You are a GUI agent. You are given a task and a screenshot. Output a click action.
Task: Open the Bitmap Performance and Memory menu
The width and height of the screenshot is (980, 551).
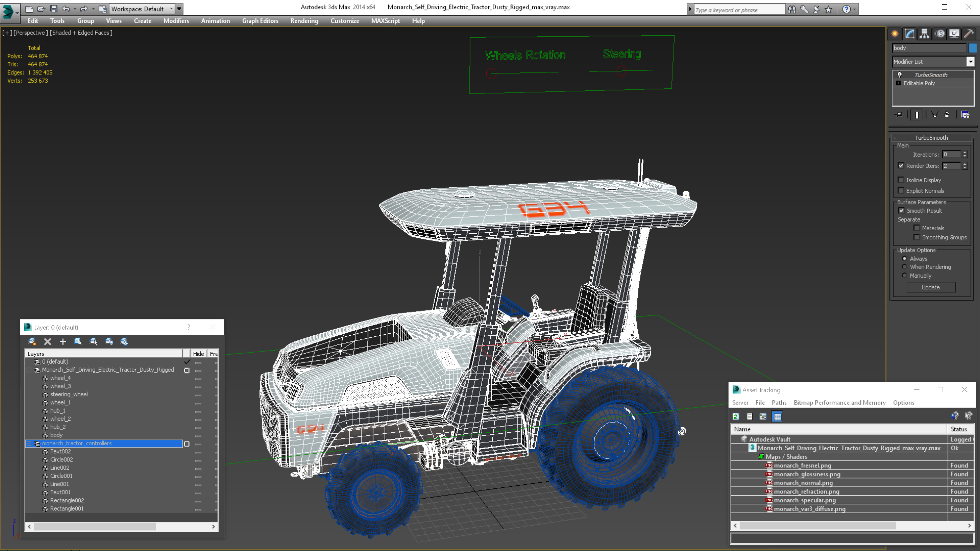pyautogui.click(x=839, y=402)
